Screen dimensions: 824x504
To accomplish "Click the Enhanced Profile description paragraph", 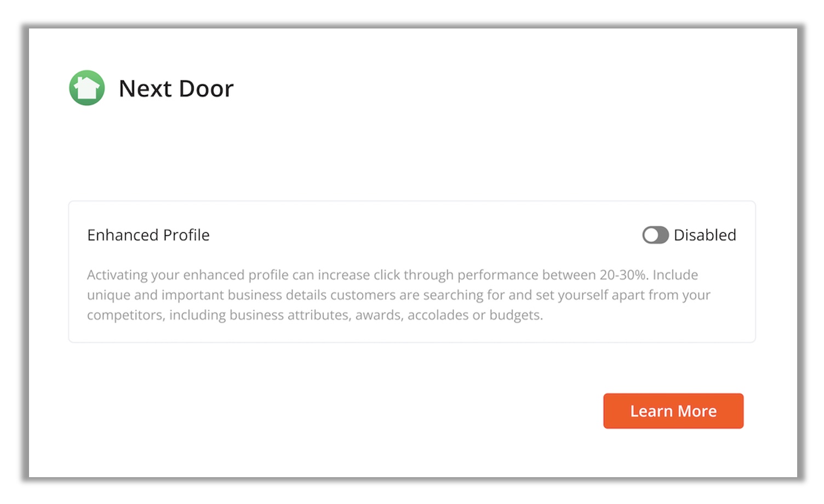I will coord(398,295).
